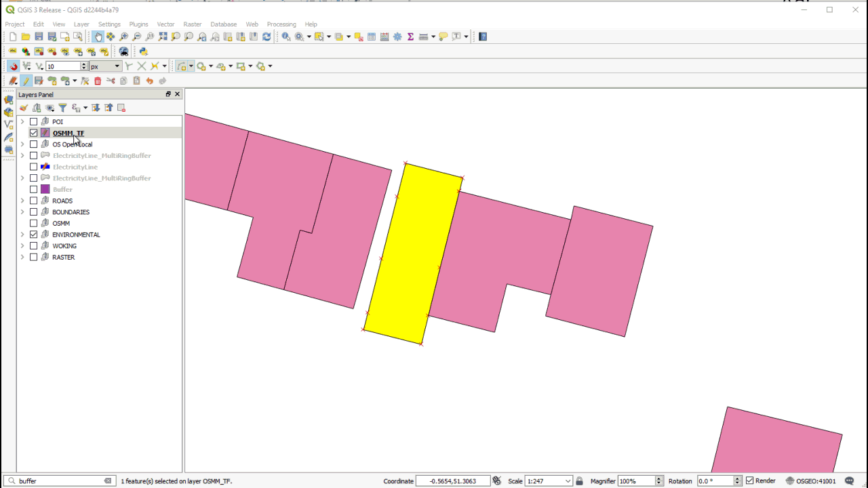
Task: Click the coordinate input field
Action: [452, 481]
